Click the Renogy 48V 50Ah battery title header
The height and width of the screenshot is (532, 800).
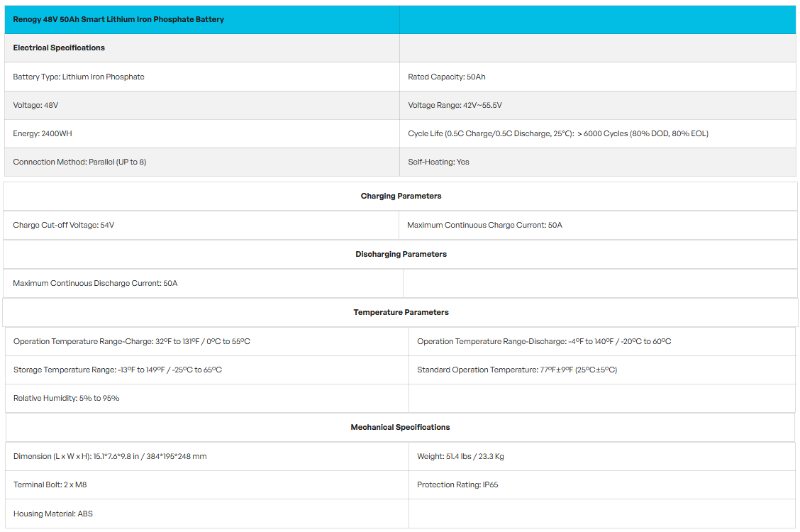pyautogui.click(x=118, y=19)
